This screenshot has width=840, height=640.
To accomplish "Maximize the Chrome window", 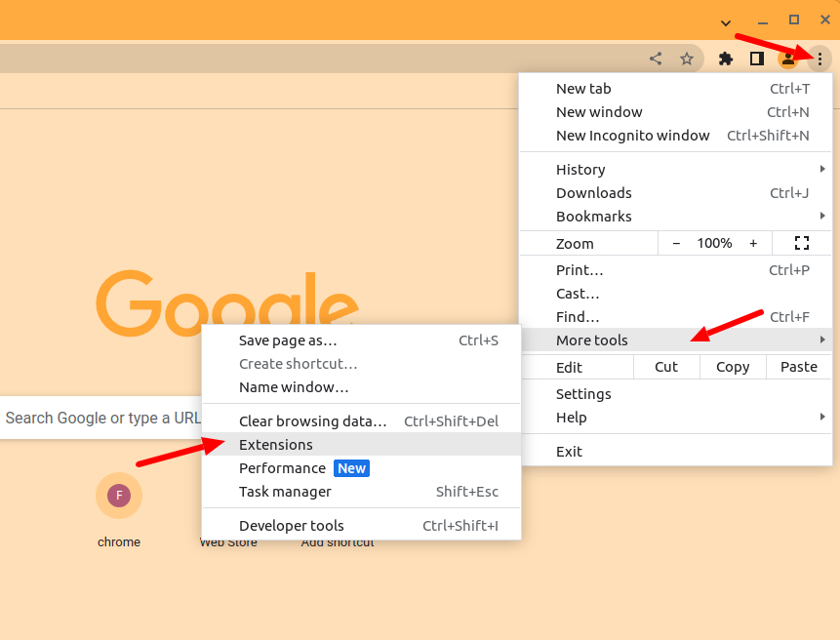I will 794,20.
